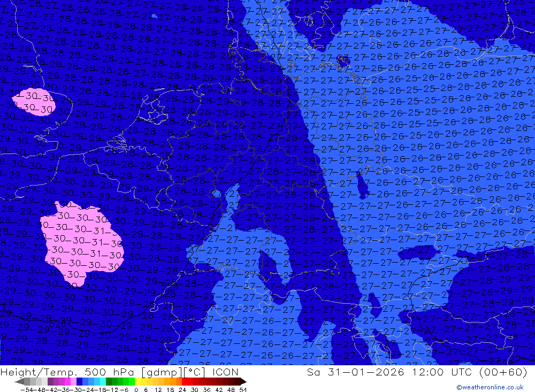535x392 pixels.
Task: Pick the bright red legend swatch above 24
Action: 185,382
